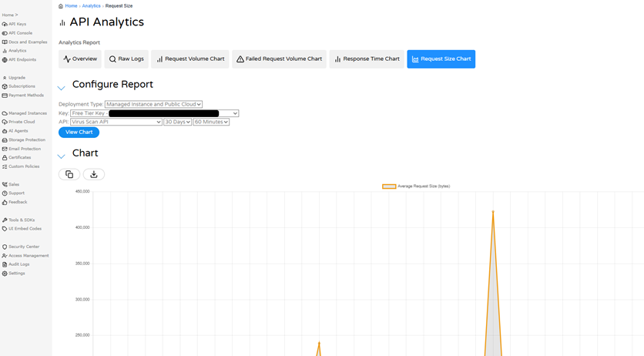Click the View Chart button
This screenshot has height=356, width=644.
click(79, 133)
